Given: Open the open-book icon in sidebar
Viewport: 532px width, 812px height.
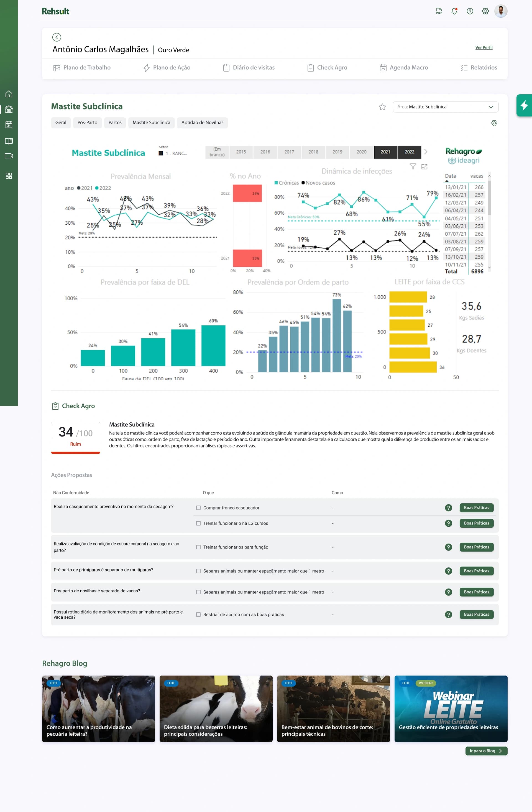Looking at the screenshot, I should (x=9, y=141).
